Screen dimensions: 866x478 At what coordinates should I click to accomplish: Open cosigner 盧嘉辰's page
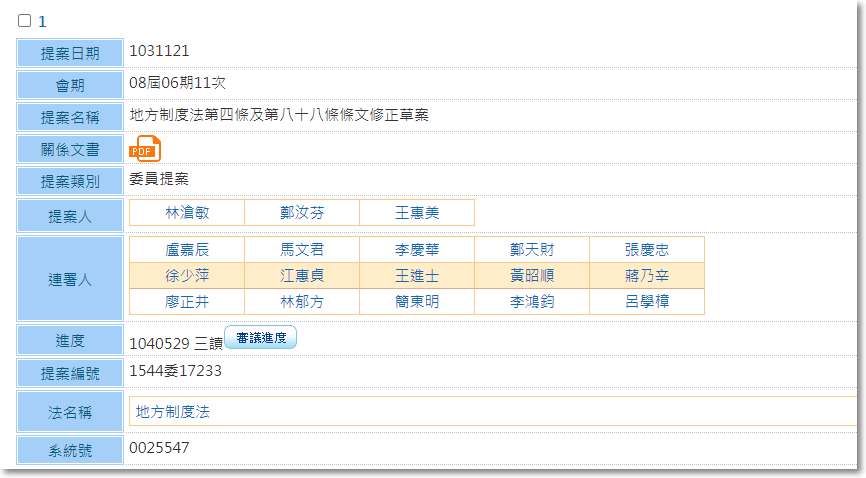pyautogui.click(x=187, y=250)
